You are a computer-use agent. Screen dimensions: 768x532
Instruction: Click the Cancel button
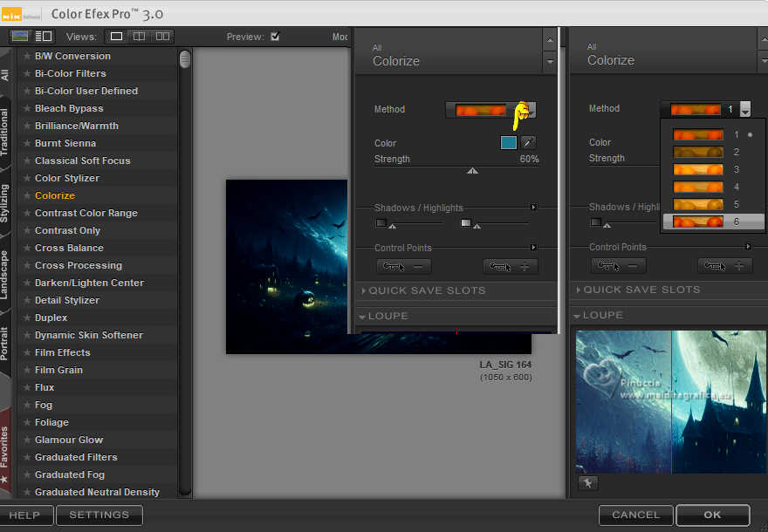click(x=635, y=515)
